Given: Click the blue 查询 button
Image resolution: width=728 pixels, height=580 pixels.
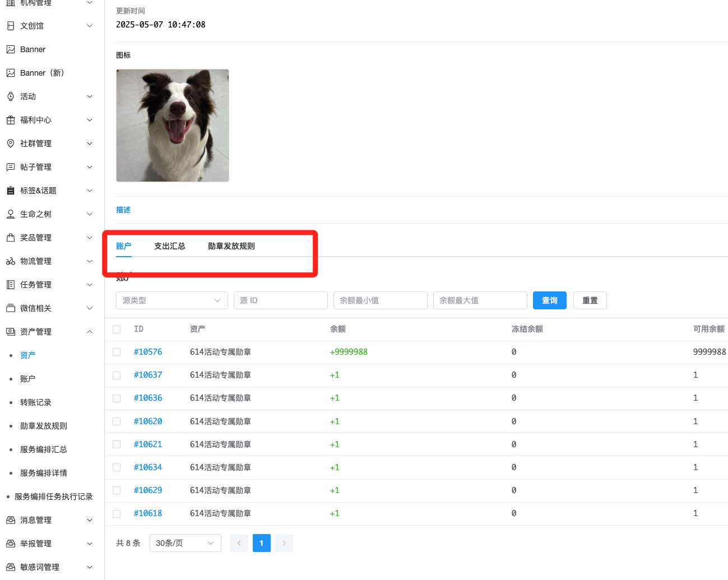Looking at the screenshot, I should (x=549, y=300).
